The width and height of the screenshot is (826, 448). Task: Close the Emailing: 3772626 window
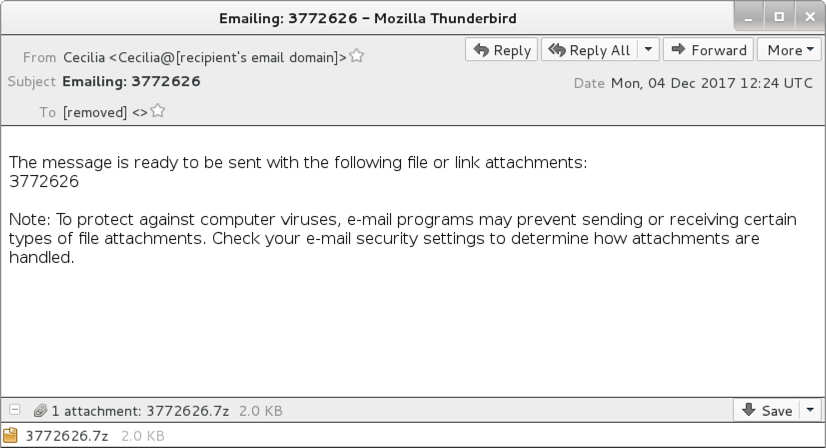pyautogui.click(x=810, y=17)
